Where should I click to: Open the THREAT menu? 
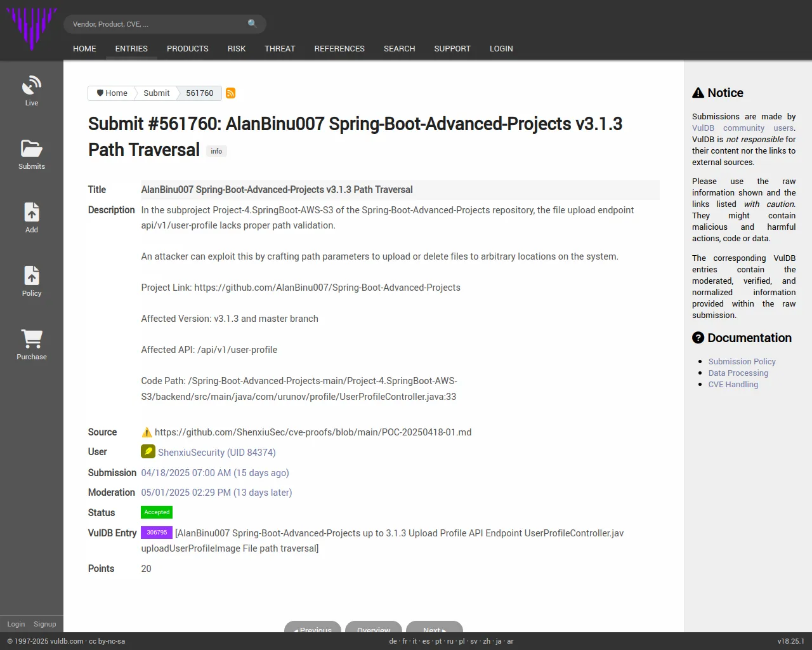pos(280,49)
